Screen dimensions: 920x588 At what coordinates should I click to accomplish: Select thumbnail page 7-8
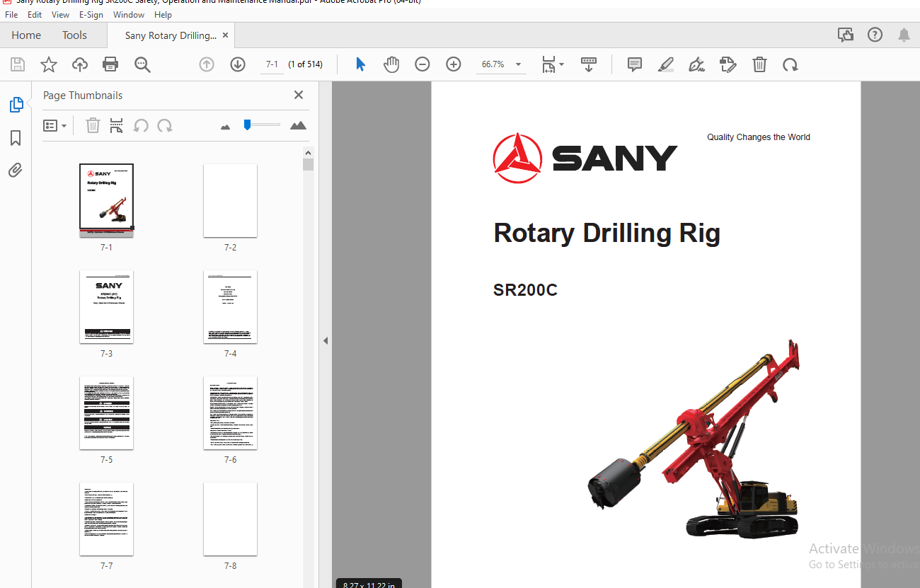click(x=230, y=519)
